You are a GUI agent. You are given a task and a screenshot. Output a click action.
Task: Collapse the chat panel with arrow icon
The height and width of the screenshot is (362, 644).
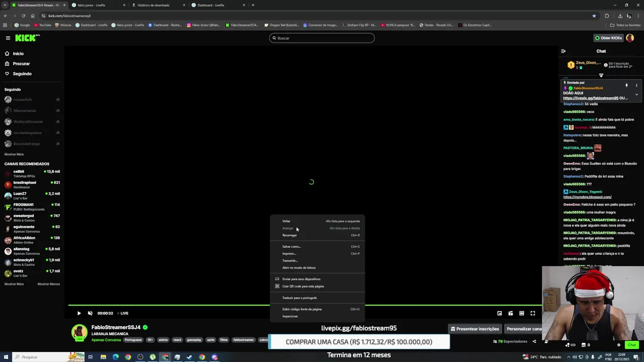[563, 51]
